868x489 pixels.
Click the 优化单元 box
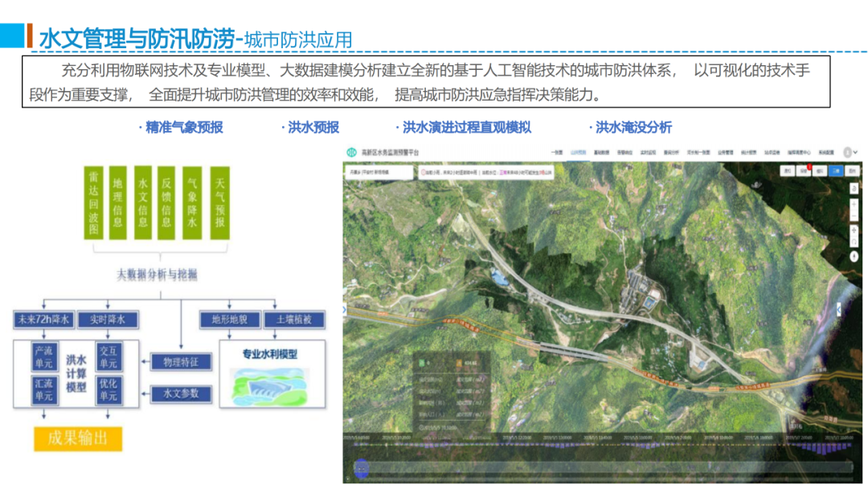[x=108, y=390]
